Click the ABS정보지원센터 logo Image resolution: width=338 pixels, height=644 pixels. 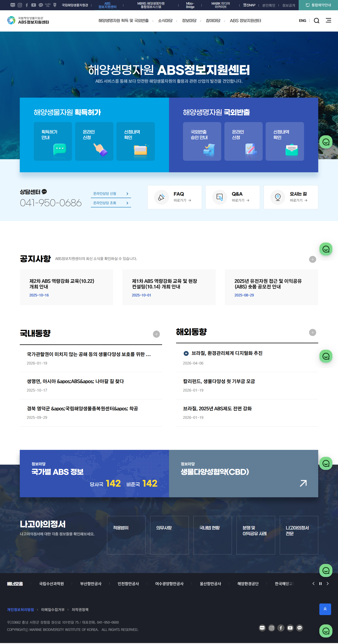coord(28,21)
